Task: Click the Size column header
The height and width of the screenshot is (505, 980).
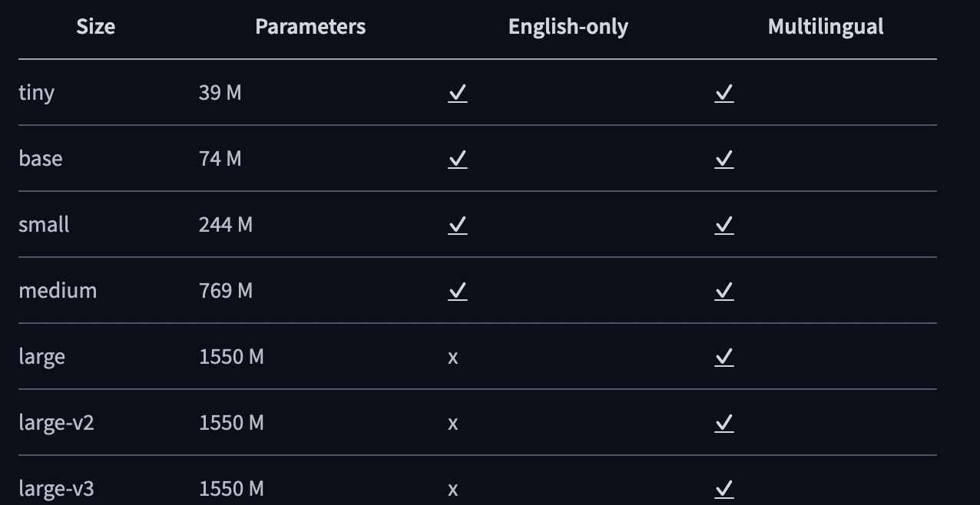Action: click(96, 27)
